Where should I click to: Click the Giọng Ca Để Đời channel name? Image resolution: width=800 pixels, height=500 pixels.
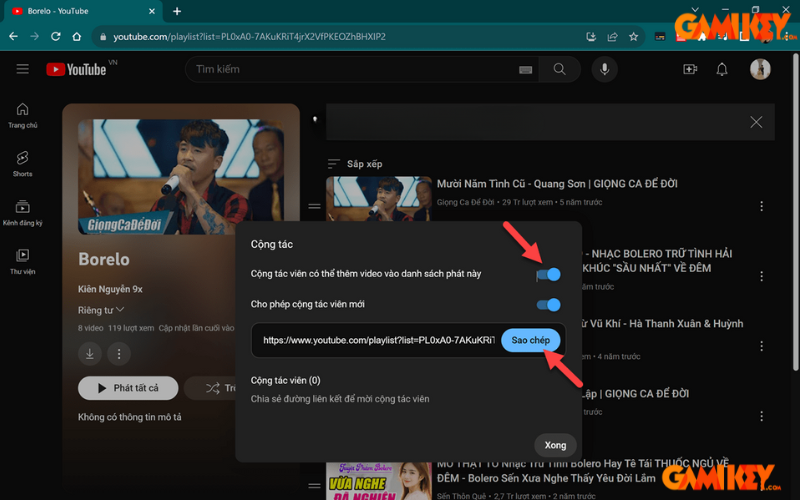[465, 203]
